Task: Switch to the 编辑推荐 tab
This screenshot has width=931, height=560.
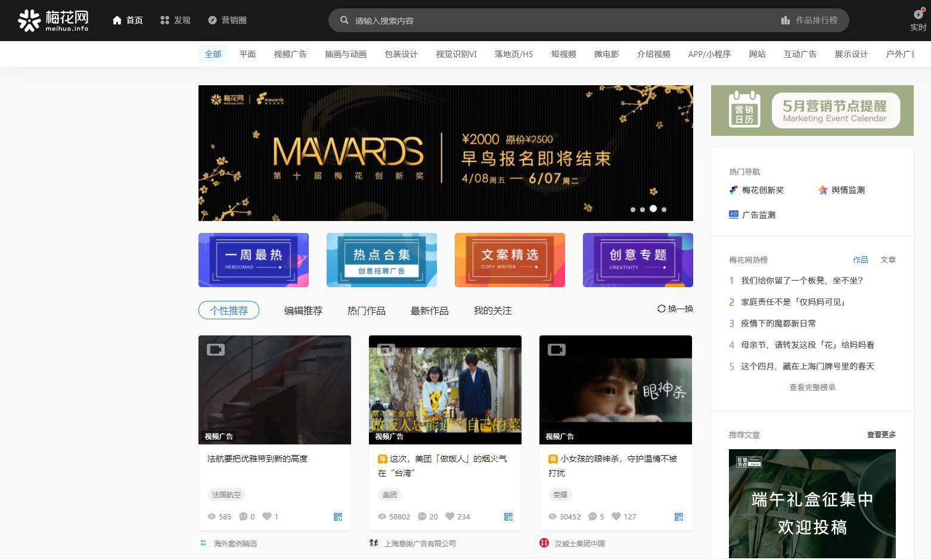Action: pos(303,310)
